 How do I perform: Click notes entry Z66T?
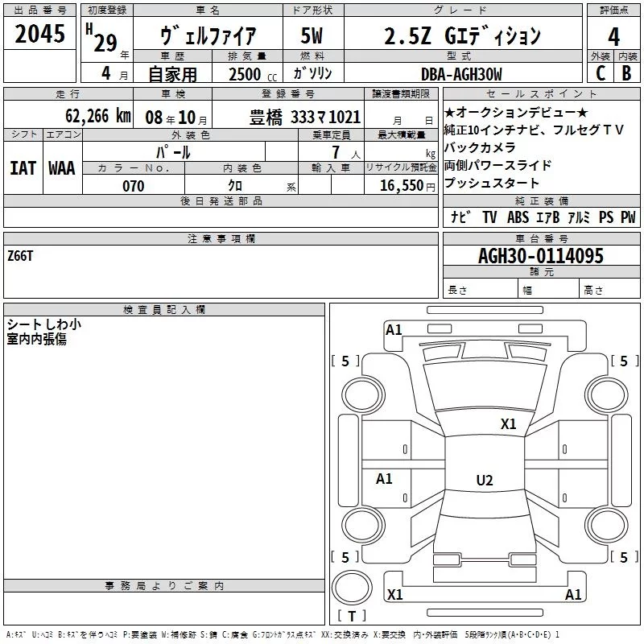tap(20, 256)
